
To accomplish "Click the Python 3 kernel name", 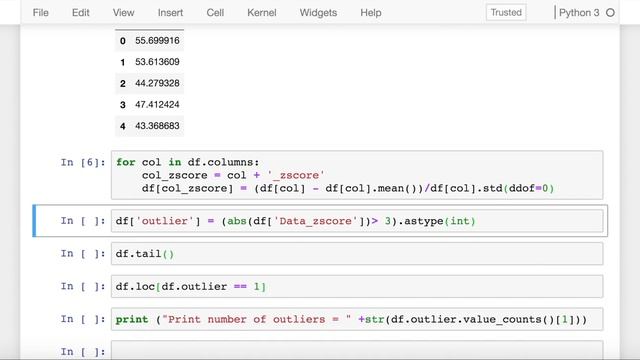I will click(x=579, y=13).
